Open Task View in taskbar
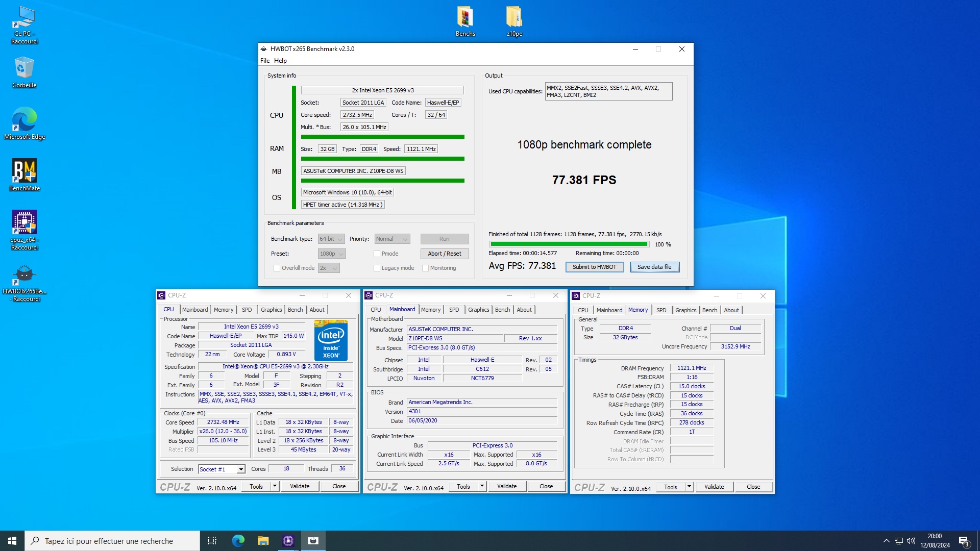Image resolution: width=980 pixels, height=551 pixels. [212, 541]
